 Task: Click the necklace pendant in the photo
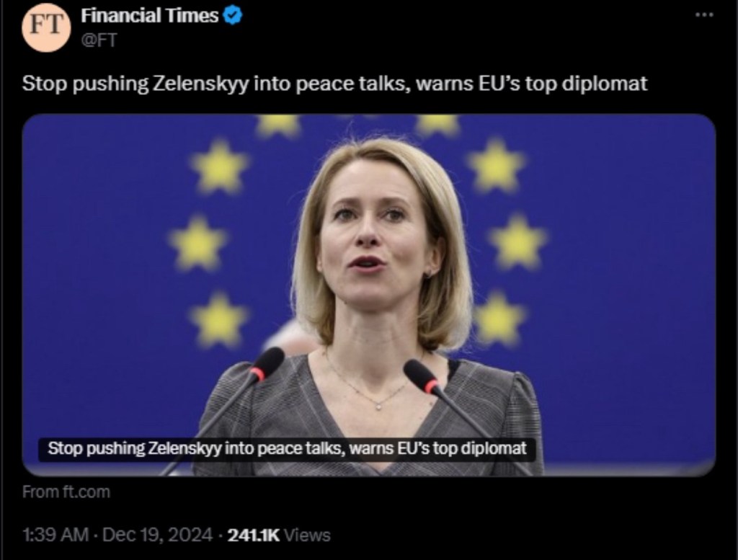(x=378, y=405)
